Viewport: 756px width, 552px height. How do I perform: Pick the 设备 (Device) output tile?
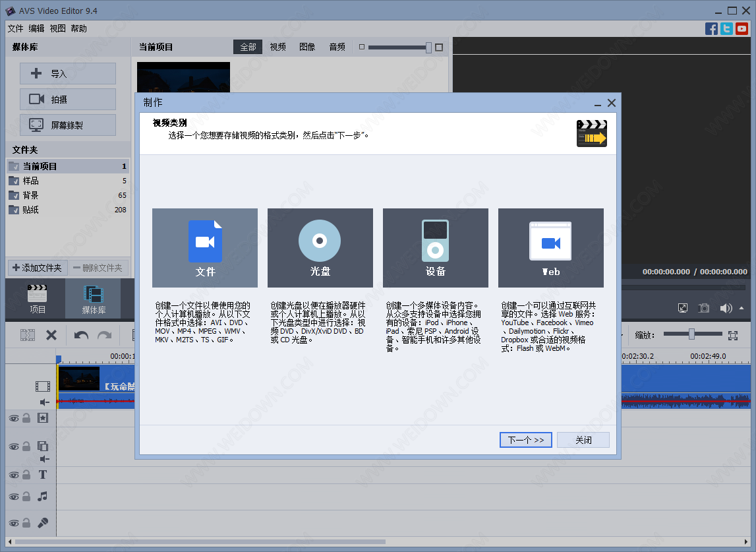[x=435, y=248]
